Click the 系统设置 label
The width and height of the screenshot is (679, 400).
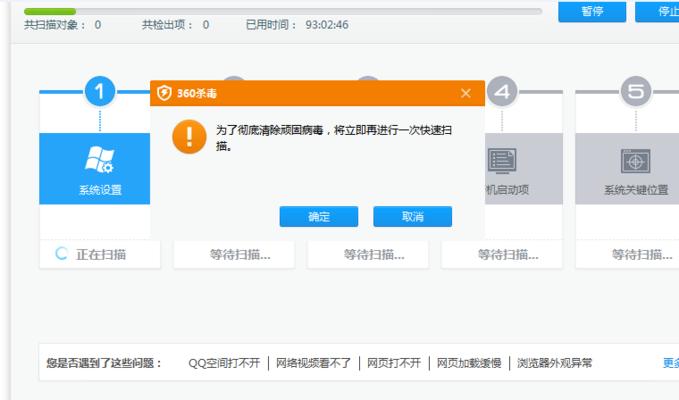100,190
